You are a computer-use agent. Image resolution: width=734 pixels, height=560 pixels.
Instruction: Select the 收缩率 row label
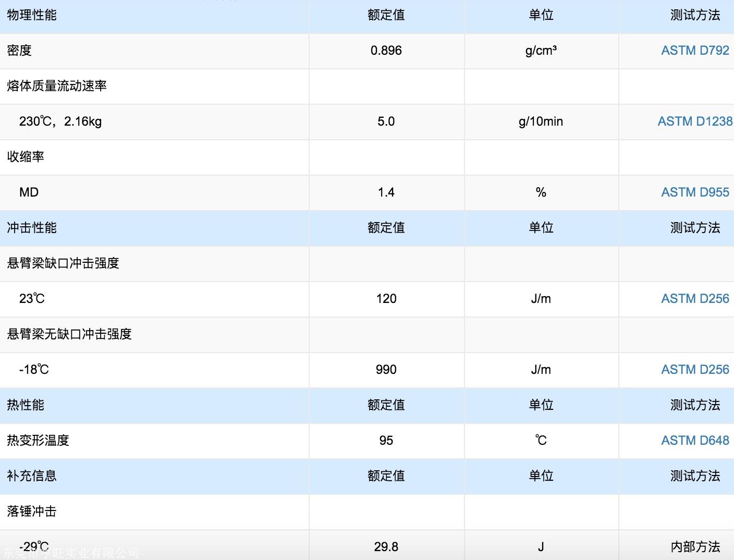(x=26, y=157)
